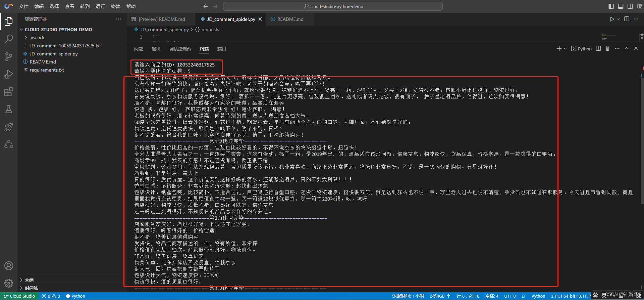Create a new terminal with the plus icon
The image size is (644, 300).
(x=559, y=49)
